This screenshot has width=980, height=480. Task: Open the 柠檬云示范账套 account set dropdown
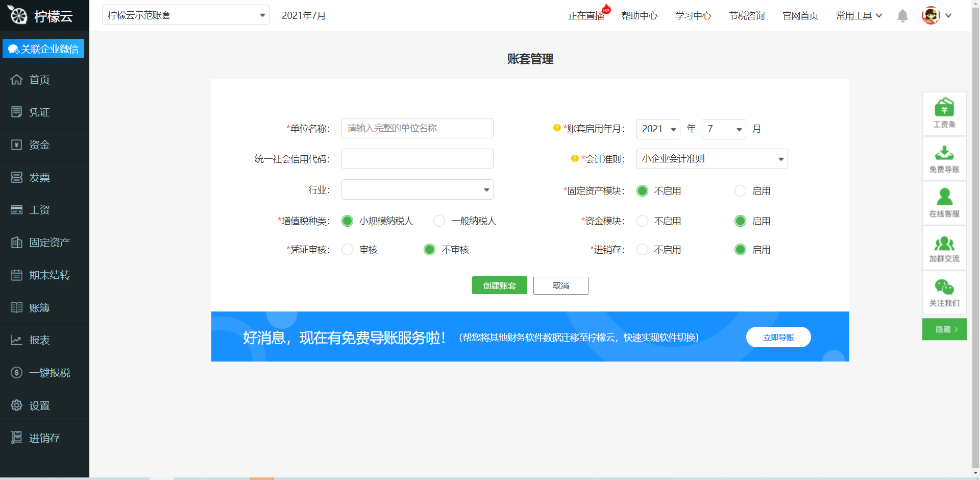(x=186, y=15)
